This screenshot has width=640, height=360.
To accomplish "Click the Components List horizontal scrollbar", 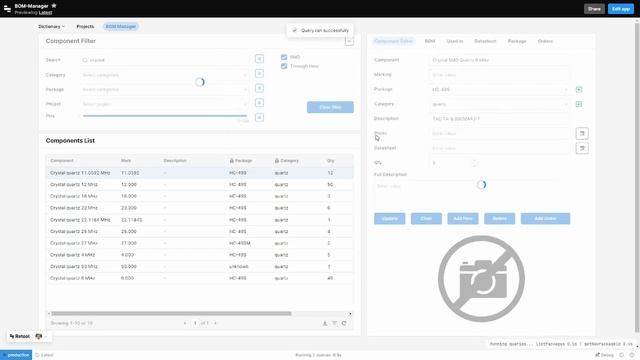I will click(x=171, y=313).
